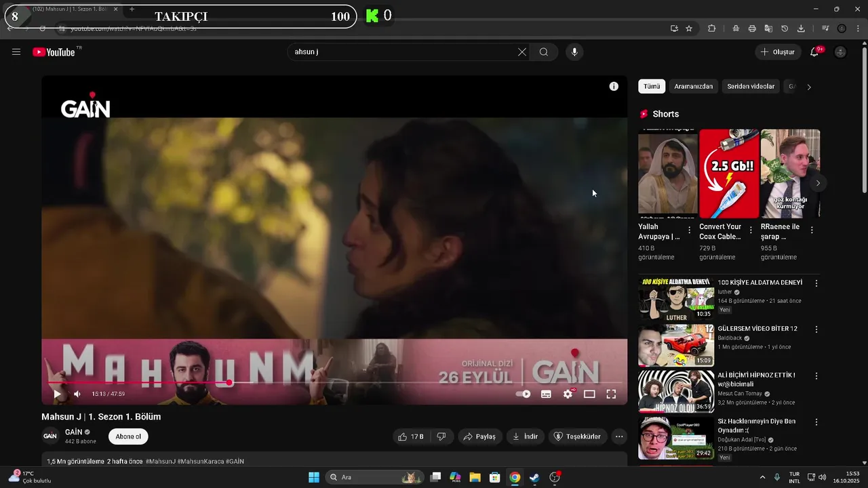868x488 pixels.
Task: Open Microsoft Store from taskbar
Action: point(495,477)
